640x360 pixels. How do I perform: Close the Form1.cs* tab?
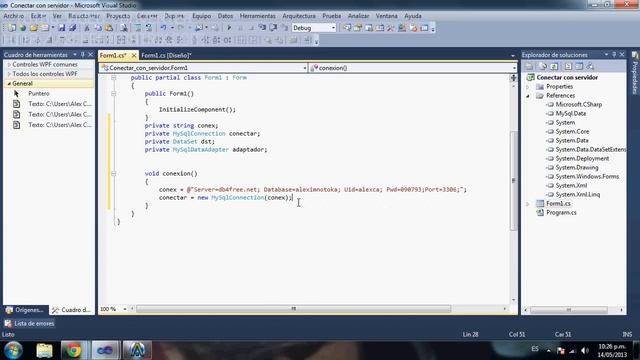click(x=134, y=55)
